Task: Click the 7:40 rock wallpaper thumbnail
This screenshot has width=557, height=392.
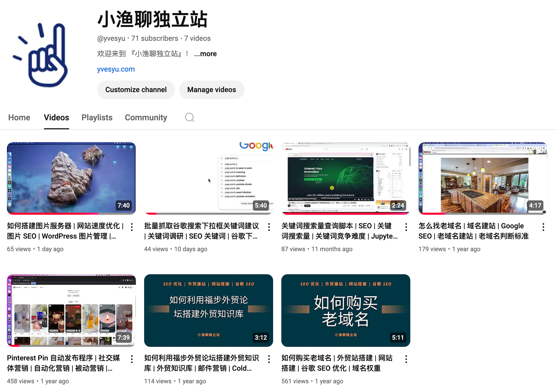Action: click(x=71, y=178)
